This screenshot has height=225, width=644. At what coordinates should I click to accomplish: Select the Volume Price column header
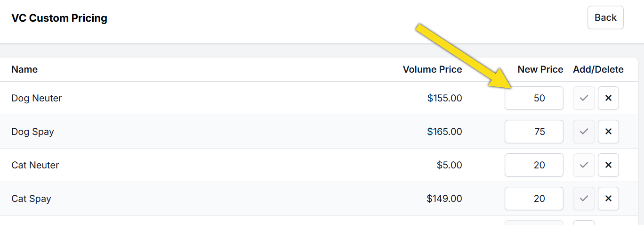click(x=432, y=69)
